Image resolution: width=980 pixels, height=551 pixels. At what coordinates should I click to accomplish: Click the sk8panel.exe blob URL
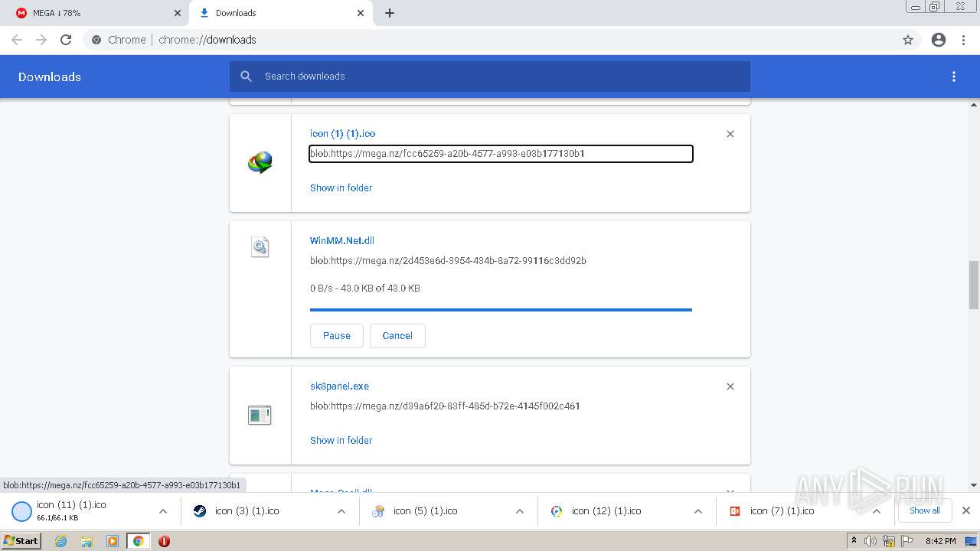(445, 406)
